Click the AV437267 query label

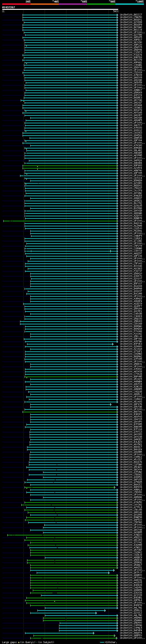click(x=8, y=7)
